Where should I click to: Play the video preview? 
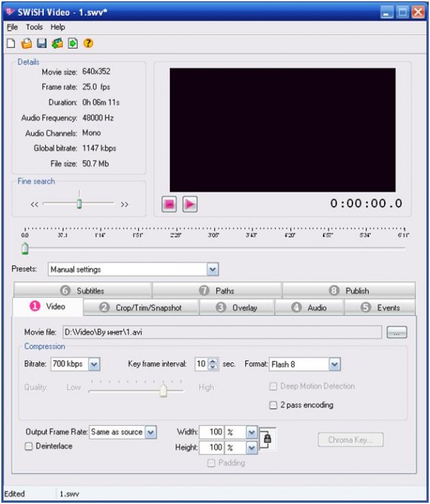190,204
